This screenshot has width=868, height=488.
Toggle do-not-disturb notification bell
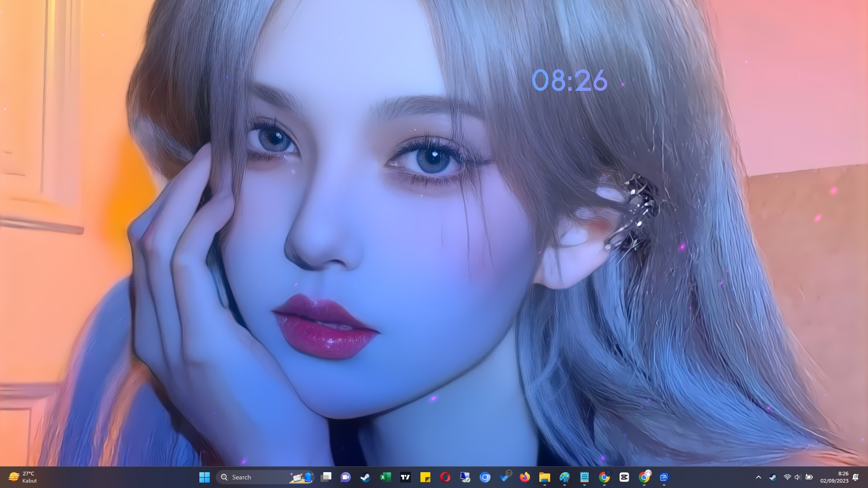[855, 477]
